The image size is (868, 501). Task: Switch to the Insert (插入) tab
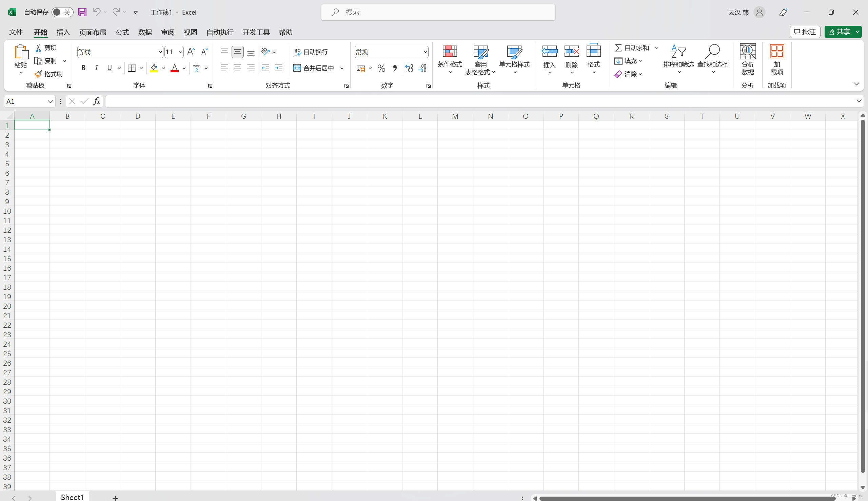63,32
